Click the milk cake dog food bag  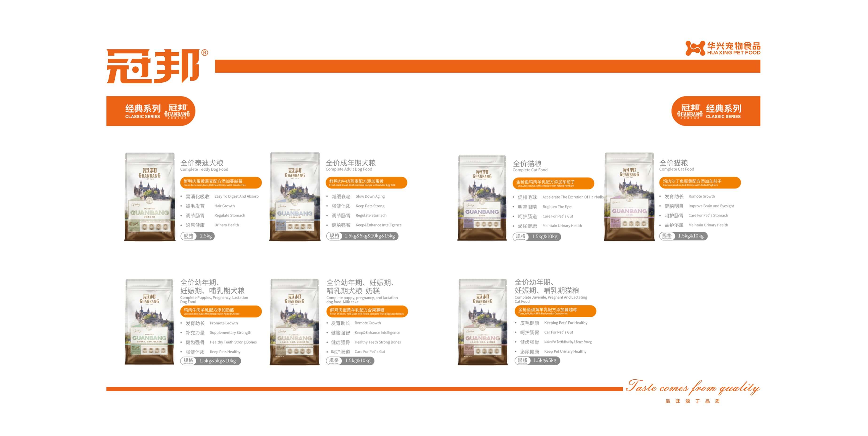294,322
